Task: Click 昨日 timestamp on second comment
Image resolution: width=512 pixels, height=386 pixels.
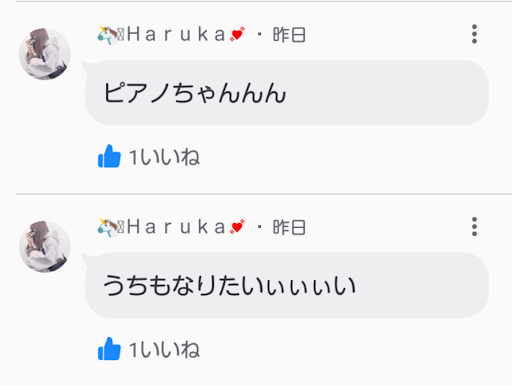Action: pyautogui.click(x=289, y=227)
